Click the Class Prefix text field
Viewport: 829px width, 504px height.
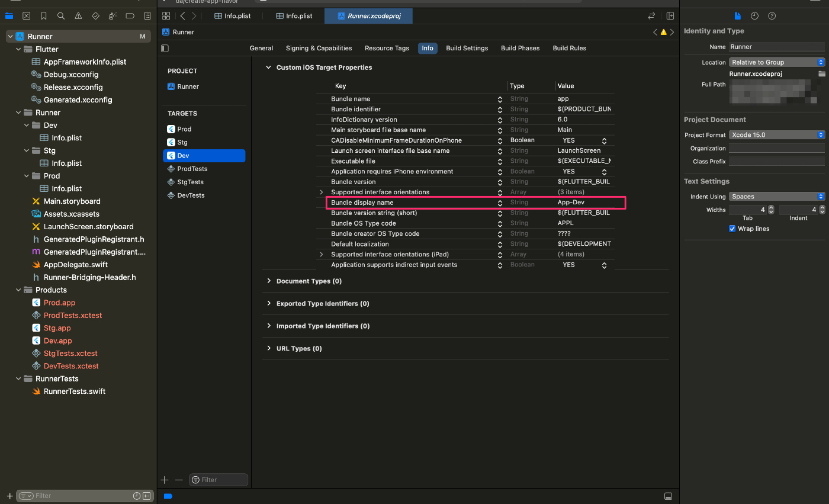777,162
